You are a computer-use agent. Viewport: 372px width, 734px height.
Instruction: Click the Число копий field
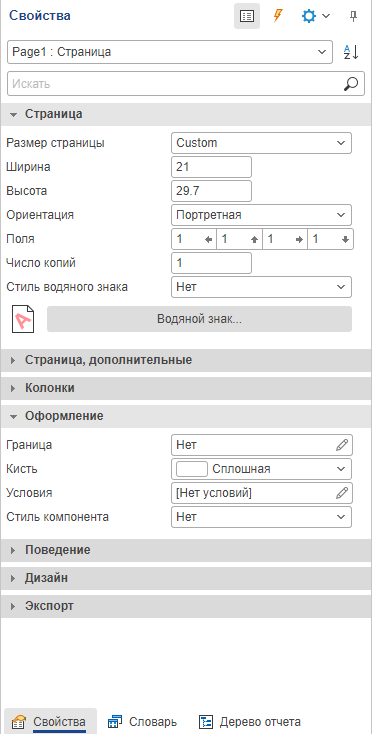point(212,263)
